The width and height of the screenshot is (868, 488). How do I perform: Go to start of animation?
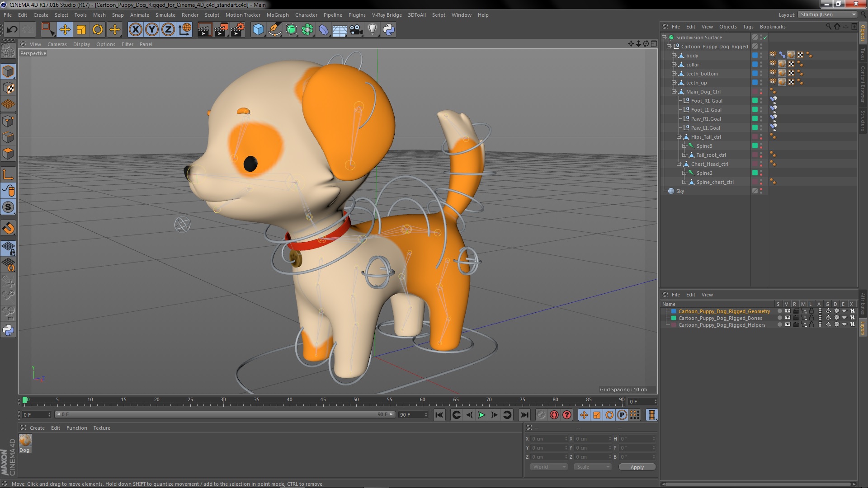[439, 415]
